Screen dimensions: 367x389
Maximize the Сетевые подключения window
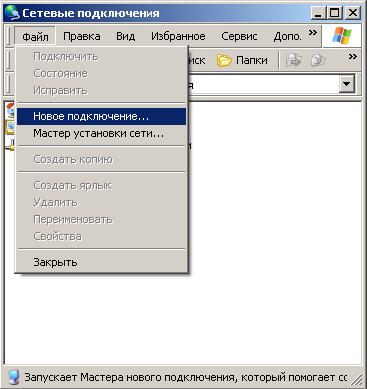tap(335, 13)
